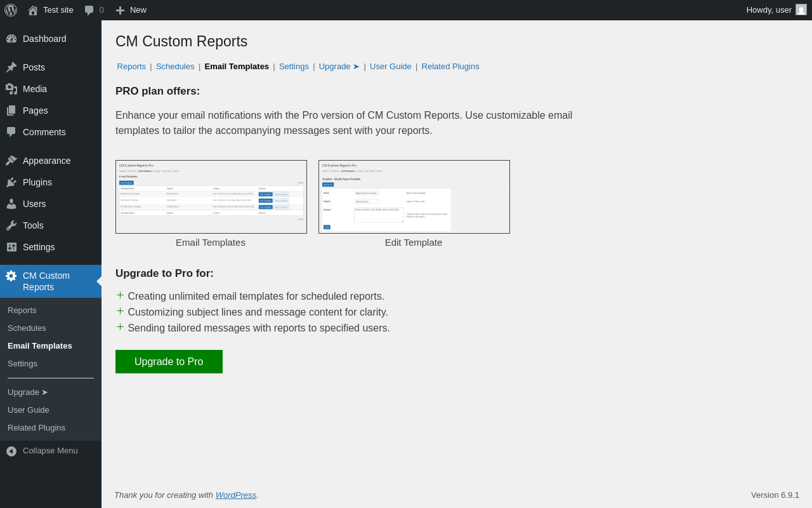Open the Plugins menu item
Image resolution: width=812 pixels, height=508 pixels.
click(x=37, y=182)
